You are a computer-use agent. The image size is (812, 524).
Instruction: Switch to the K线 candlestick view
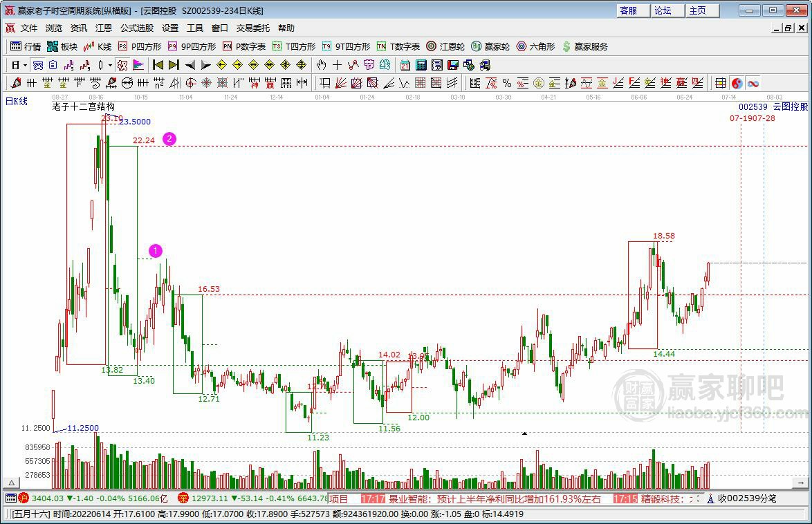tap(98, 46)
